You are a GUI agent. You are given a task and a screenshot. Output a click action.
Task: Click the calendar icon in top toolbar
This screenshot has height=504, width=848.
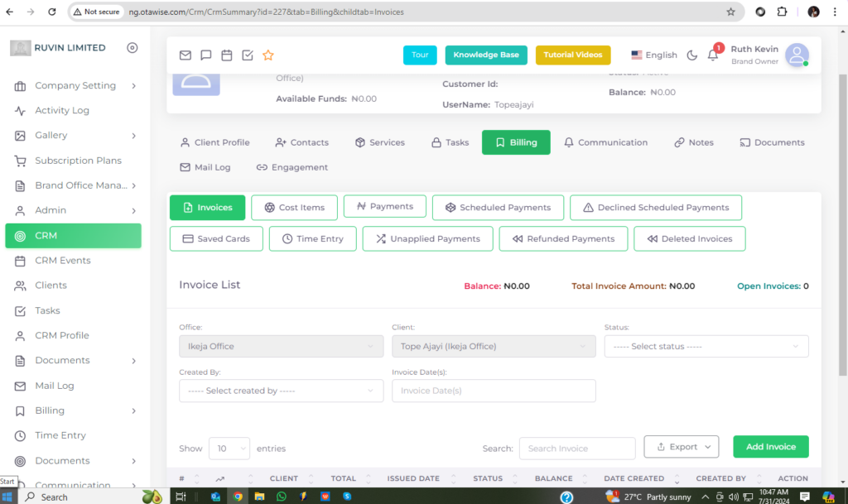click(x=226, y=55)
